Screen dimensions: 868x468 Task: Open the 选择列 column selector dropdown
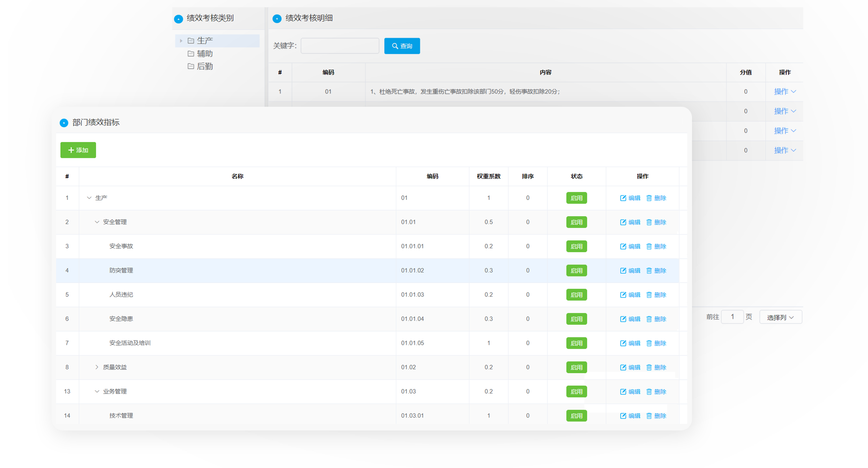coord(780,317)
